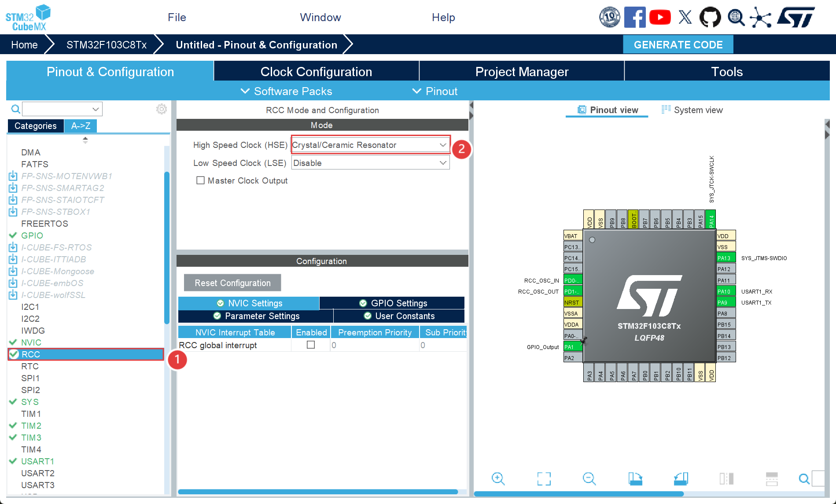
Task: Click download icon beside FP-SNS-MOTENVWB1
Action: [13, 176]
